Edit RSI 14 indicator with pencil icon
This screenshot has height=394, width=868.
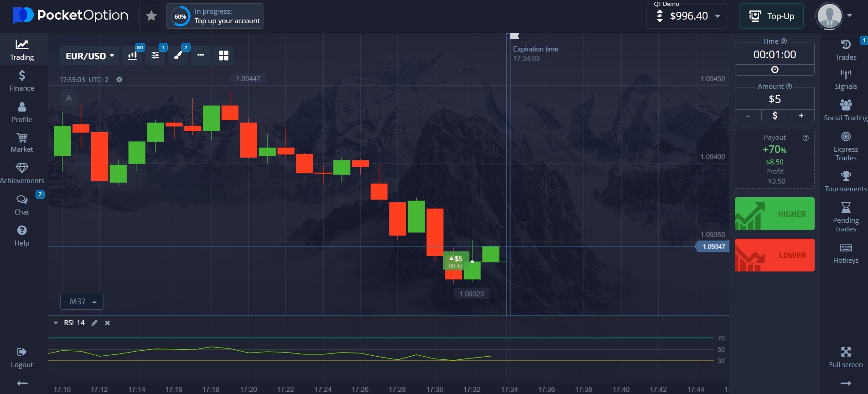click(94, 323)
